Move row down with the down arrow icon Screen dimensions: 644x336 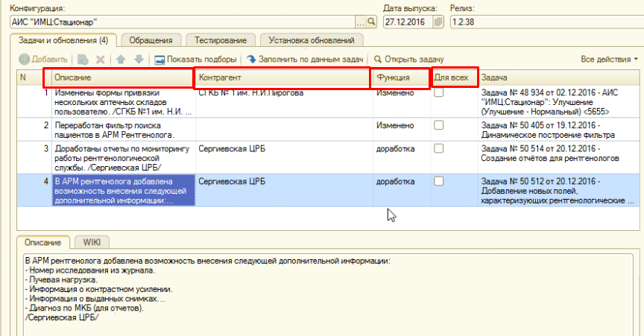coord(139,60)
